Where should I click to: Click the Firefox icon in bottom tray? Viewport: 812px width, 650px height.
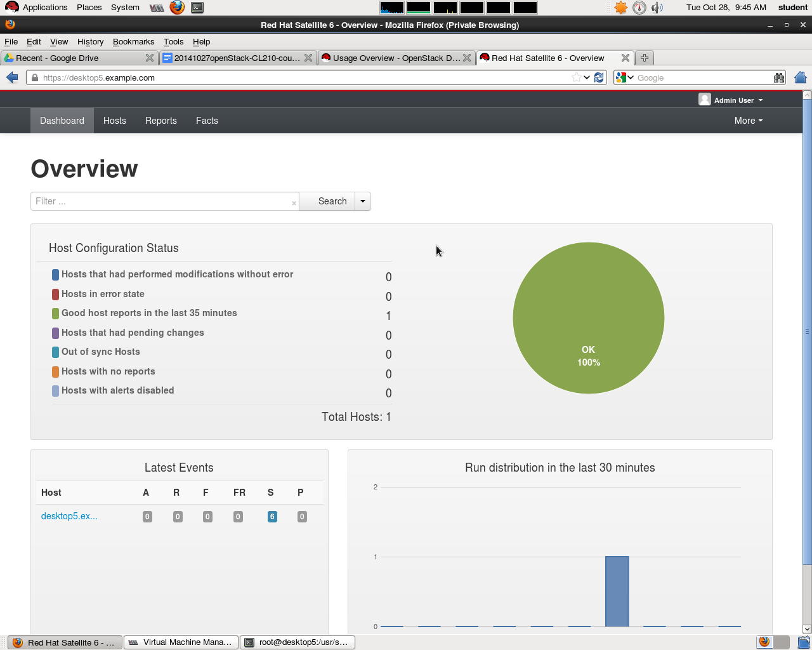(x=764, y=642)
